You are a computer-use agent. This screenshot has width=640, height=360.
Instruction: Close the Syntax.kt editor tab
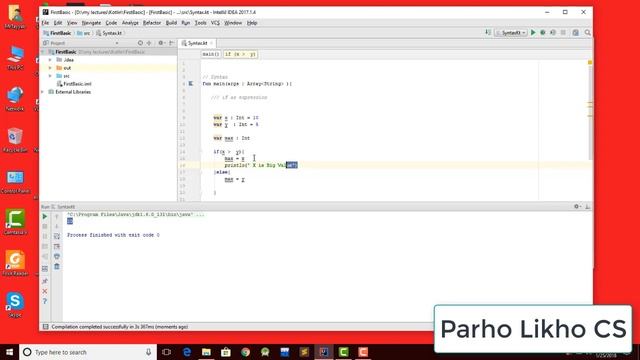(x=211, y=43)
